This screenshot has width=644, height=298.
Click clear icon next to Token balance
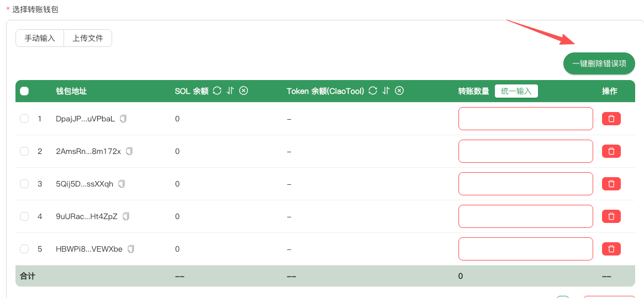[x=399, y=91]
